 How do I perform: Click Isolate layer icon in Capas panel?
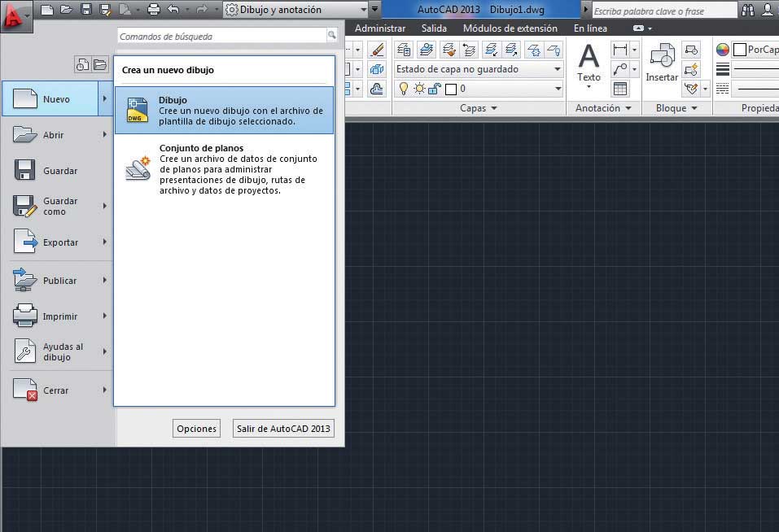(491, 49)
